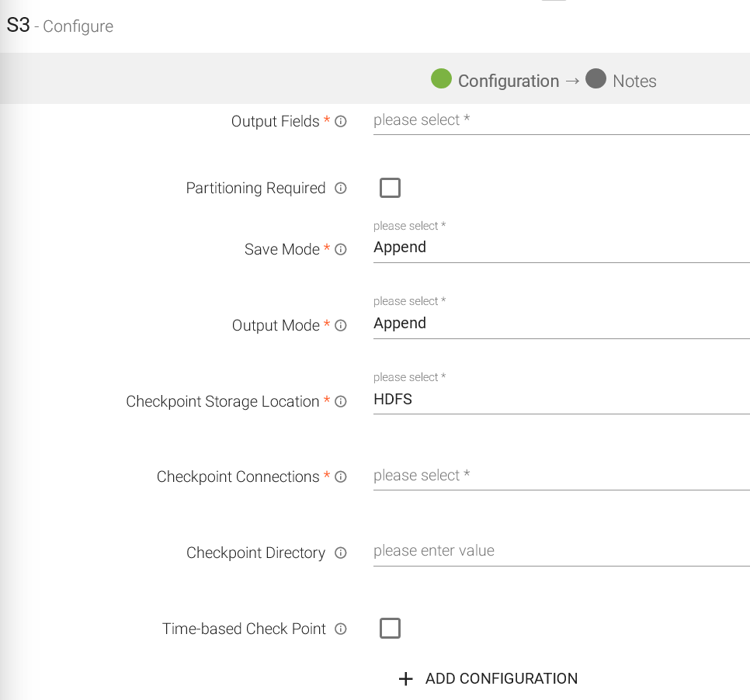Click the Output Mode info icon

pyautogui.click(x=340, y=326)
